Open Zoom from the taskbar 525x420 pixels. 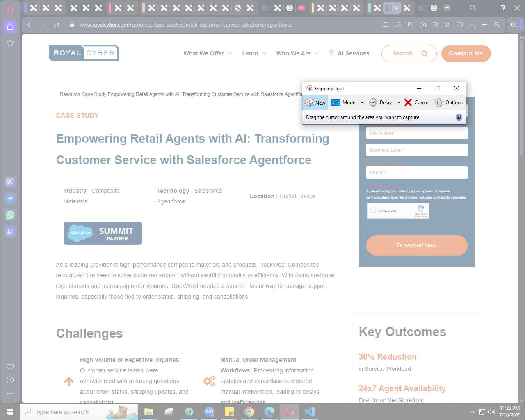(209, 412)
